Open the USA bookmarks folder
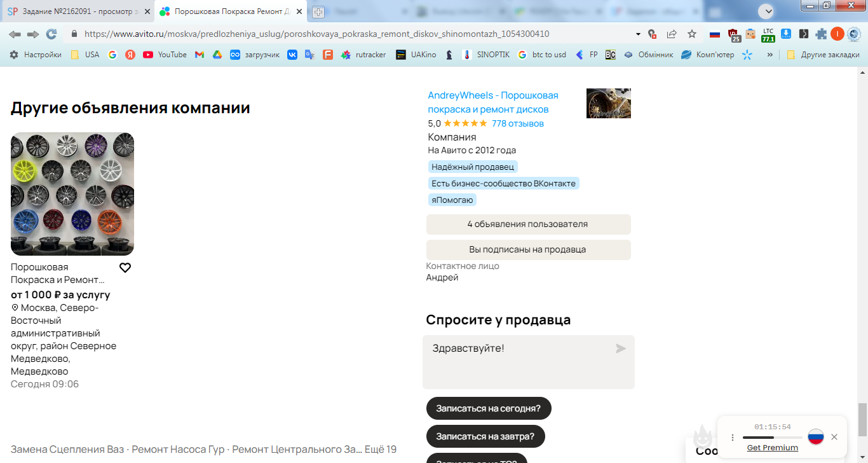868x463 pixels. pyautogui.click(x=85, y=55)
